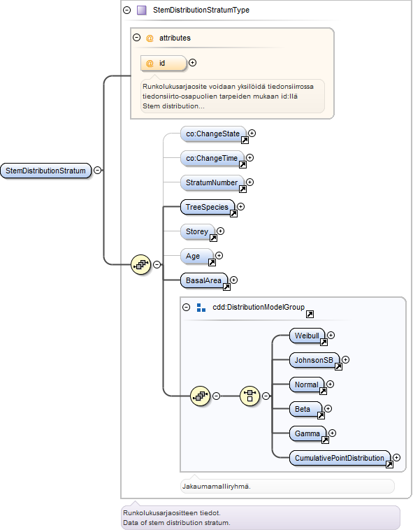Select the JohnsonSB element

314,360
